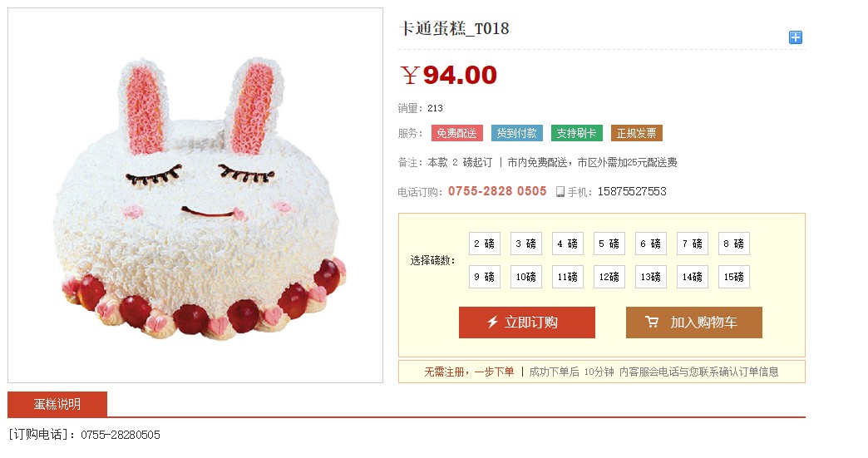Click the red 免费配送 service tag
This screenshot has height=458, width=868.
pos(457,133)
